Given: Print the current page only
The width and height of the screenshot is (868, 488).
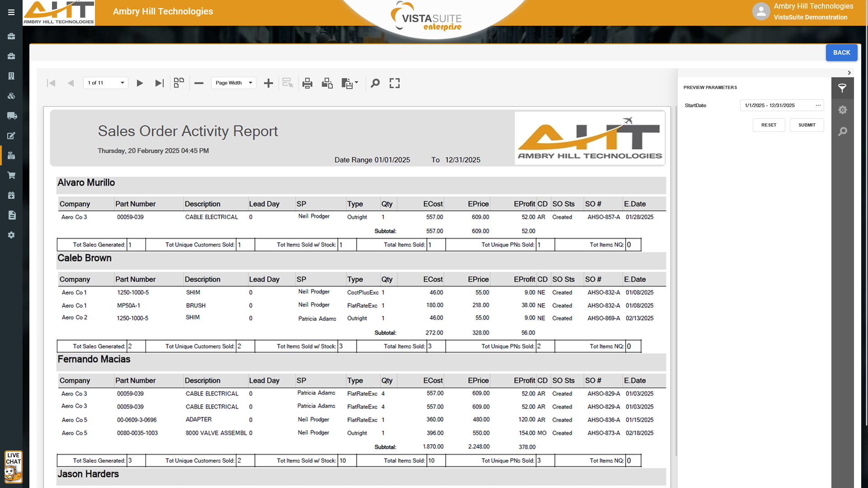Looking at the screenshot, I should 327,83.
